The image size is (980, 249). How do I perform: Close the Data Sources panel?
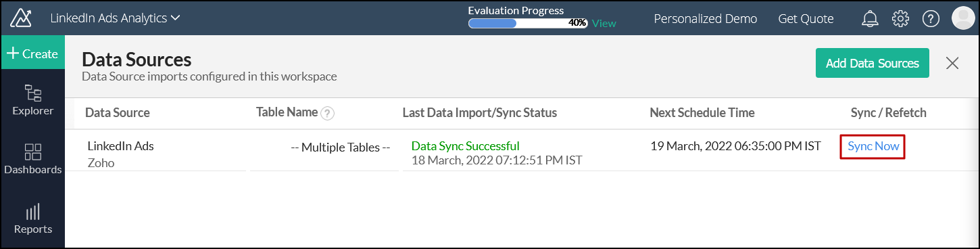click(952, 63)
